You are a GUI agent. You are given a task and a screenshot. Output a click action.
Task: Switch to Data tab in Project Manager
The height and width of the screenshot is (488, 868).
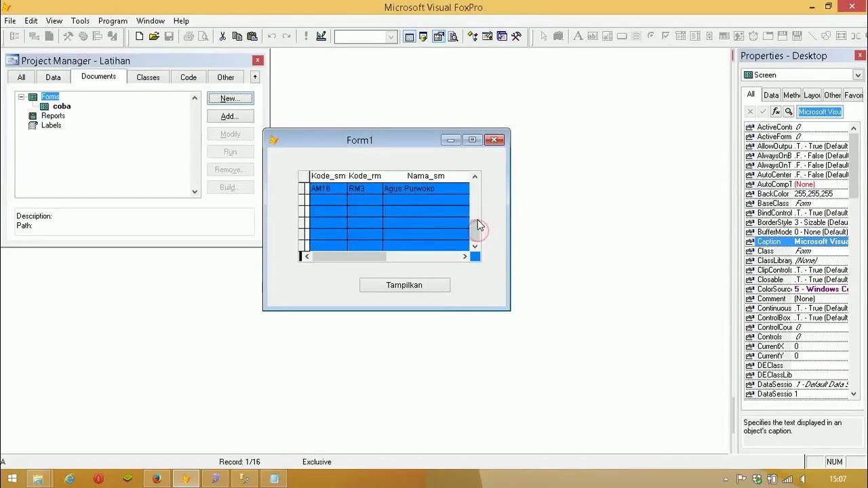click(x=53, y=77)
